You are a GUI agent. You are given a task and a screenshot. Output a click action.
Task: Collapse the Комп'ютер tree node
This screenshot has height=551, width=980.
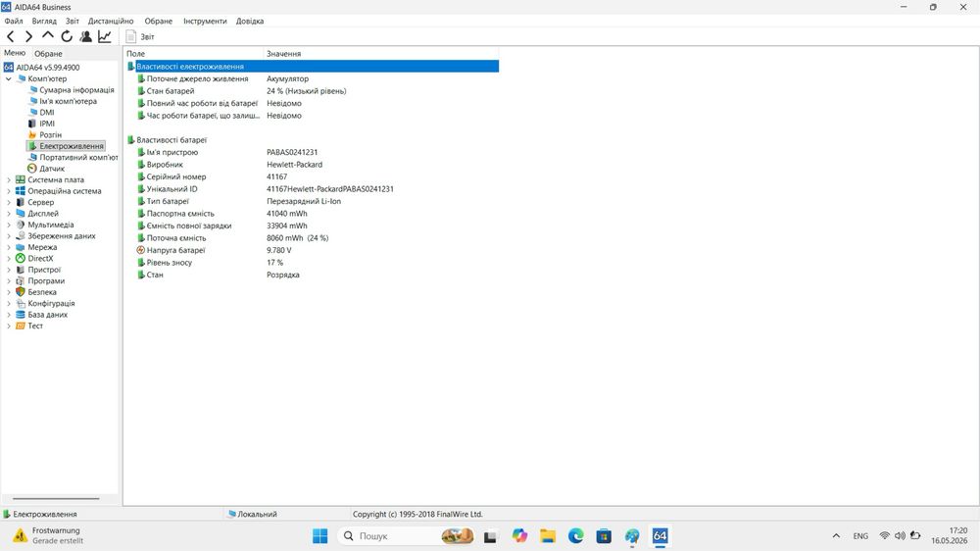click(8, 78)
